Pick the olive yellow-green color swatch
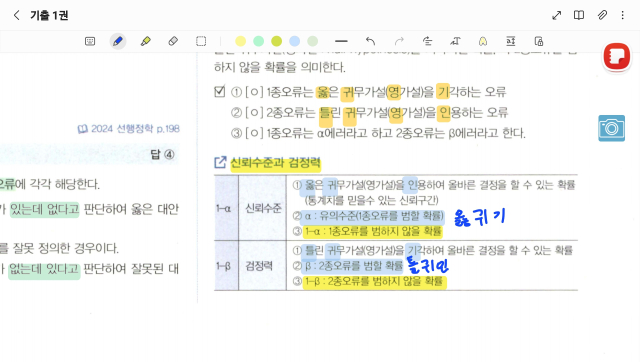640x362 pixels. coord(276,41)
